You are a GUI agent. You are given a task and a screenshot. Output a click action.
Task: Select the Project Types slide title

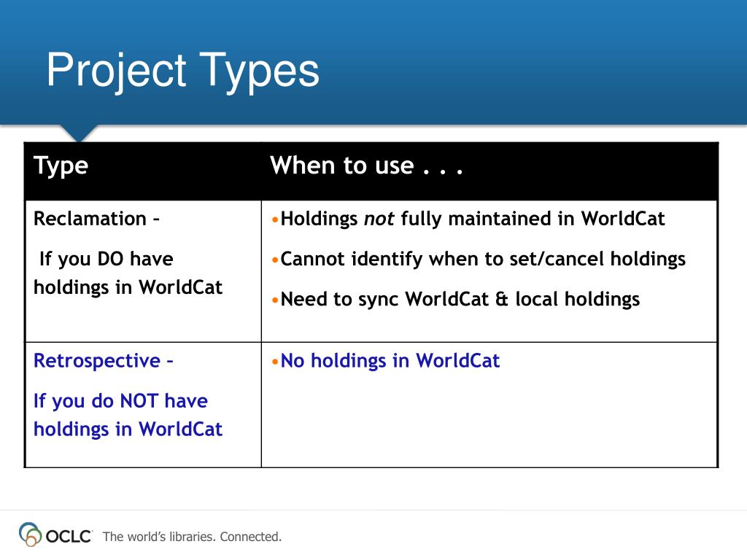pos(182,71)
